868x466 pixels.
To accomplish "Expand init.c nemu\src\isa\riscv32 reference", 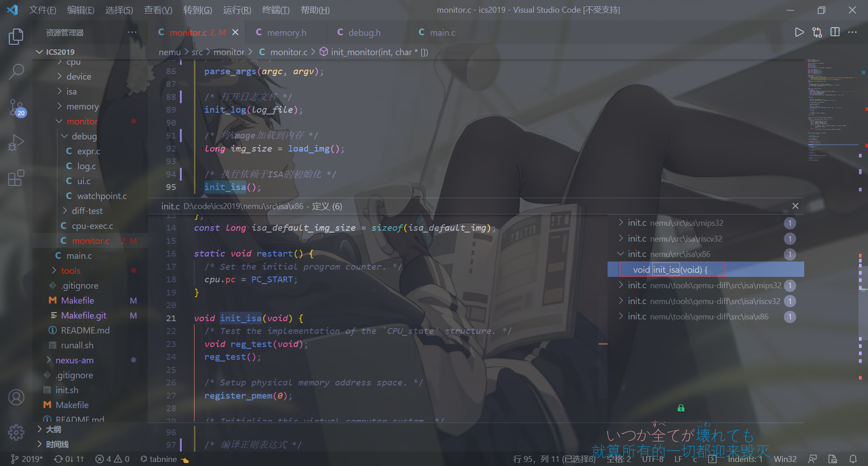I will [x=706, y=238].
